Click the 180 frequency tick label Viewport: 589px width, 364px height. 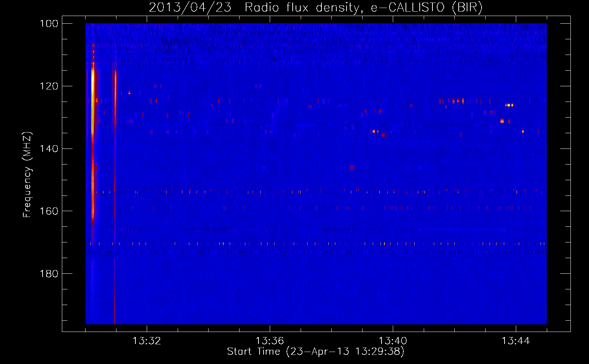[x=49, y=274]
